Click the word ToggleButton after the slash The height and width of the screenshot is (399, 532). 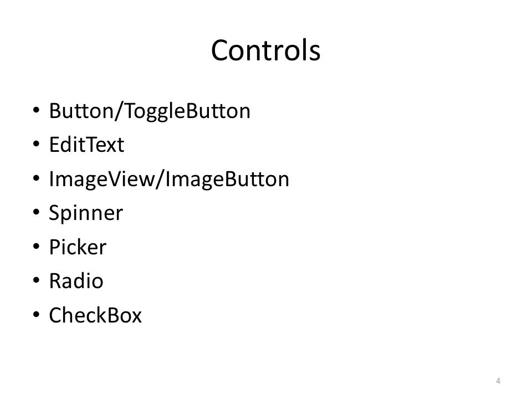click(188, 111)
